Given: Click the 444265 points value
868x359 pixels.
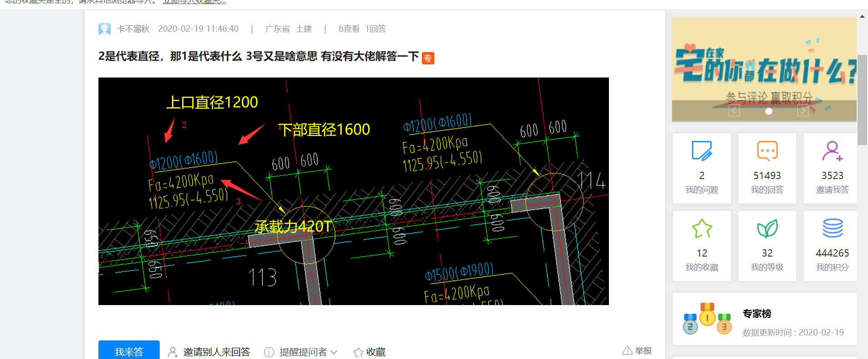Looking at the screenshot, I should 833,253.
